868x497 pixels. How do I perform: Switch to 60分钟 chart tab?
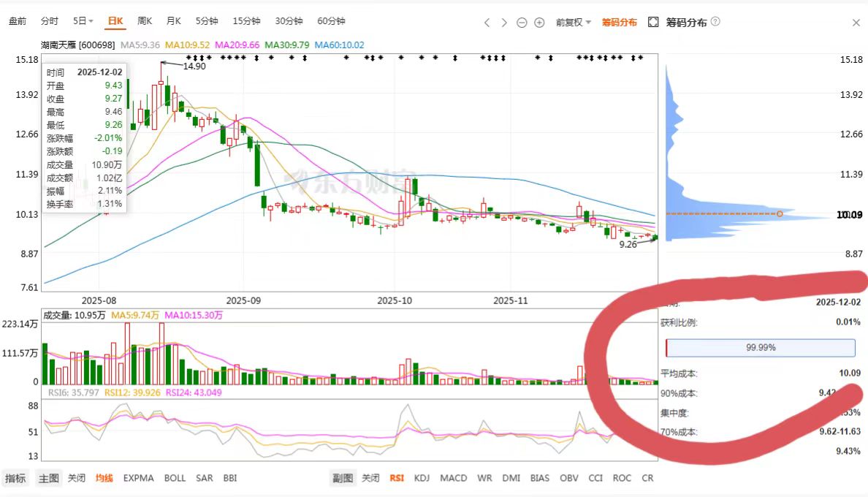(331, 21)
